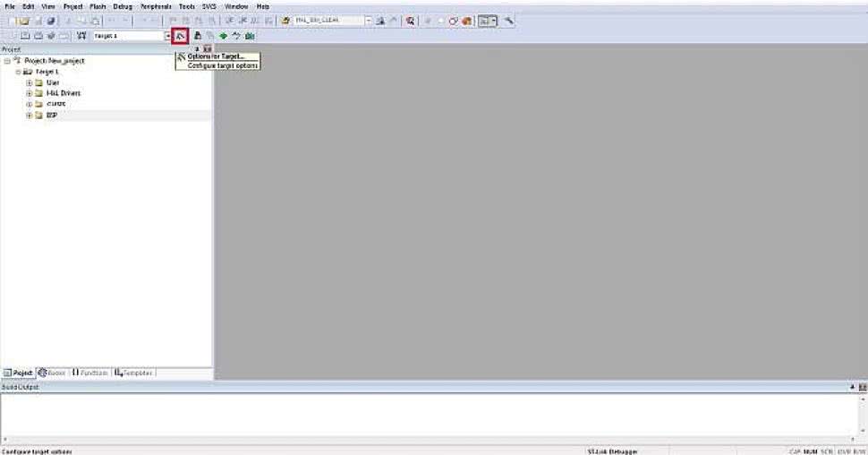Click the Pack Installer icon

click(250, 36)
